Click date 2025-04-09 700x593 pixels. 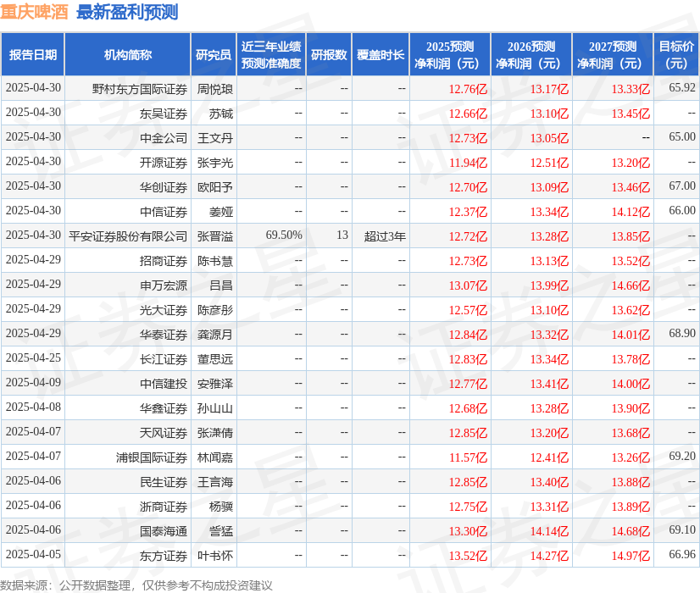(x=33, y=382)
